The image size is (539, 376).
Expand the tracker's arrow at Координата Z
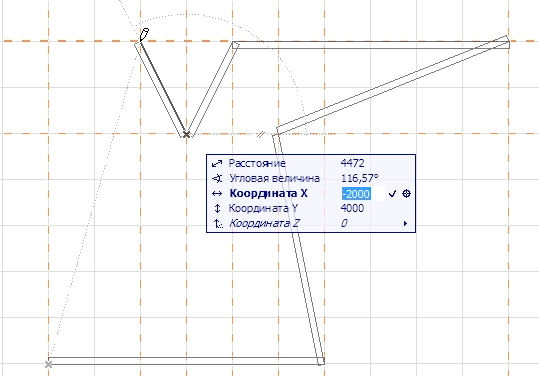tap(405, 224)
